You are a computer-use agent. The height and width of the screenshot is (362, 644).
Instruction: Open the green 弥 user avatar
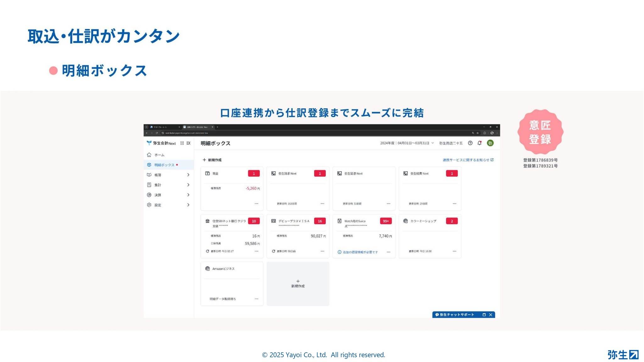pos(490,143)
